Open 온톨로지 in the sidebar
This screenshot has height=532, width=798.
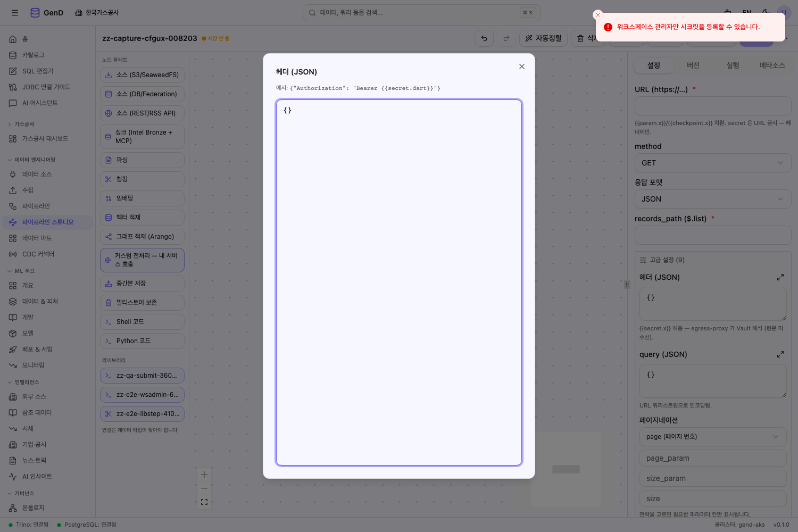coord(48,508)
